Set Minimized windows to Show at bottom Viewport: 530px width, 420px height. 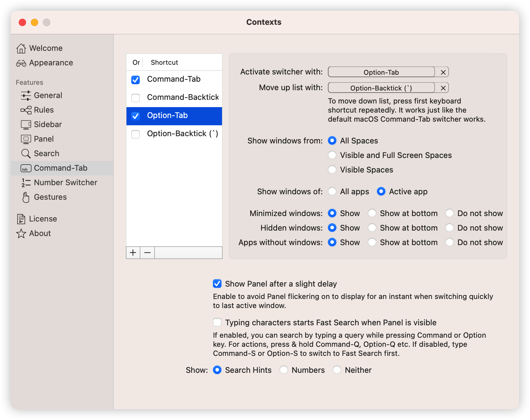coord(372,213)
